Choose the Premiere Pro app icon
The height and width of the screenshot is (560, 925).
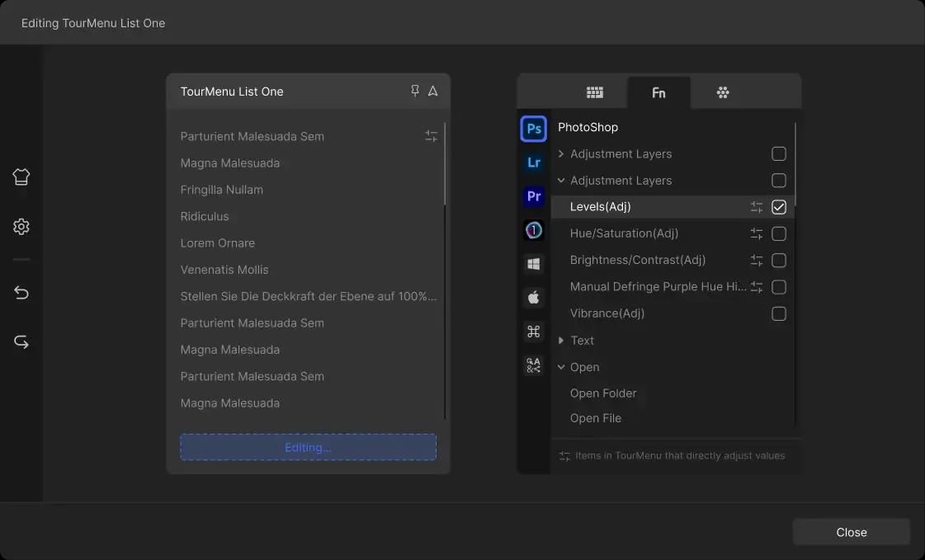pyautogui.click(x=534, y=196)
